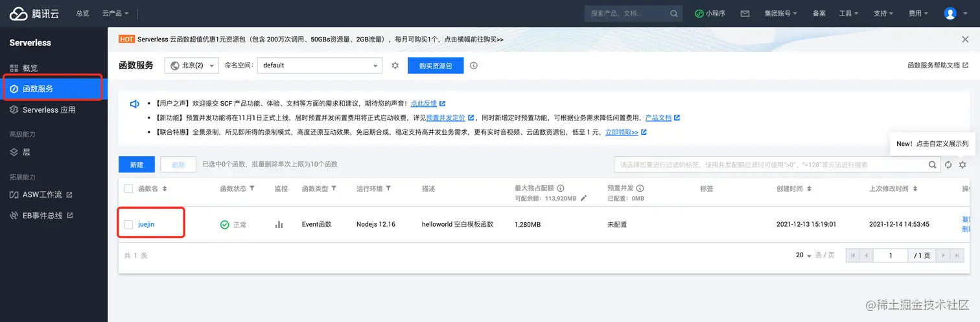This screenshot has height=322, width=980.
Task: Click the info icon next to 购买资源包
Action: pos(474,65)
